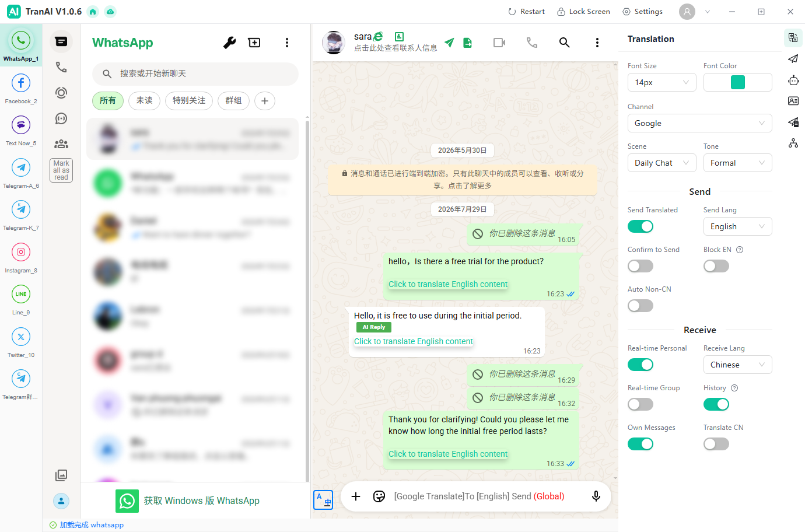The height and width of the screenshot is (532, 805).
Task: Select the 群组 chat filter
Action: [x=233, y=100]
